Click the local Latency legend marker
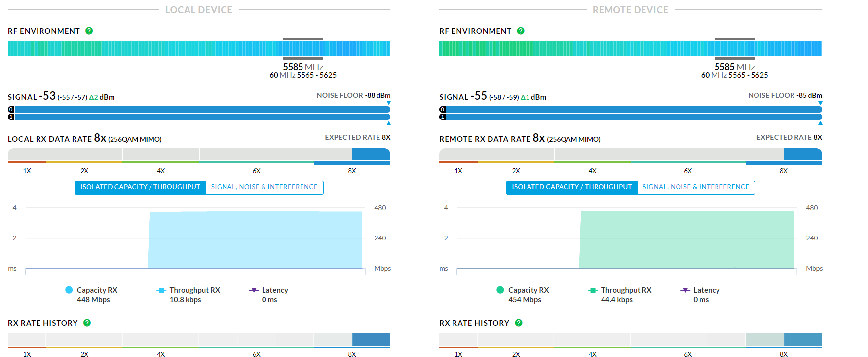This screenshot has height=357, width=868. click(x=254, y=290)
